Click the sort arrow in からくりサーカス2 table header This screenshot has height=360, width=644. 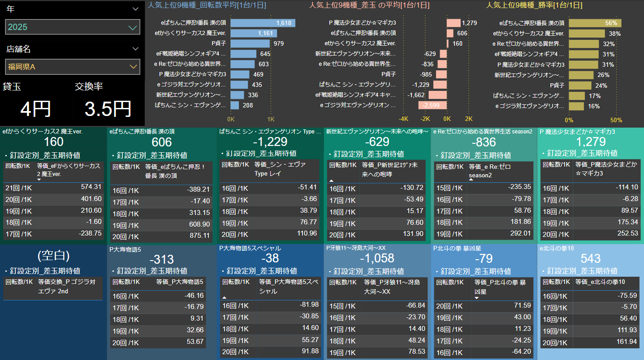point(39,180)
